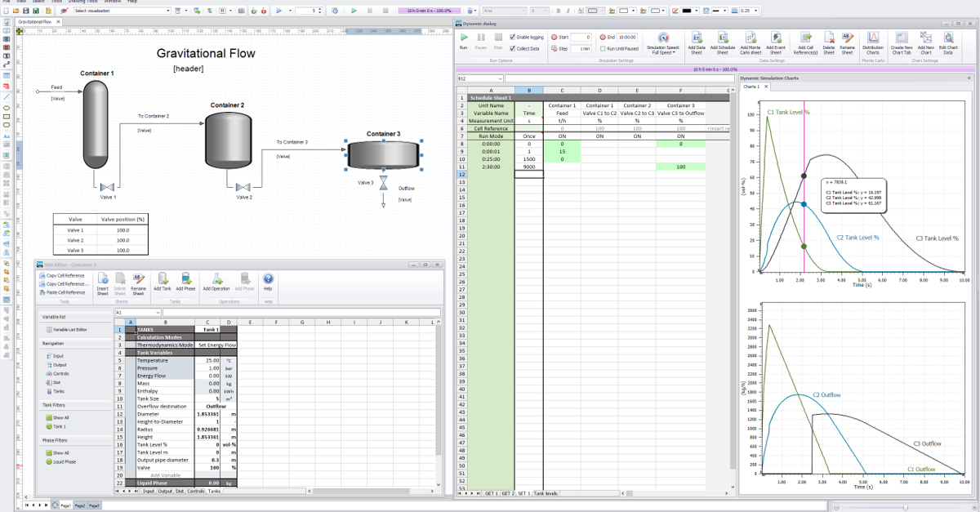Viewport: 980px width, 512px height.
Task: Open cell name box A1 dropdown in Unit Editor
Action: coord(158,312)
